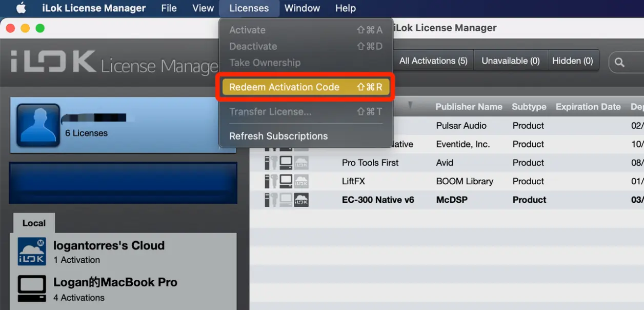
Task: Open the Window menu
Action: pyautogui.click(x=302, y=8)
